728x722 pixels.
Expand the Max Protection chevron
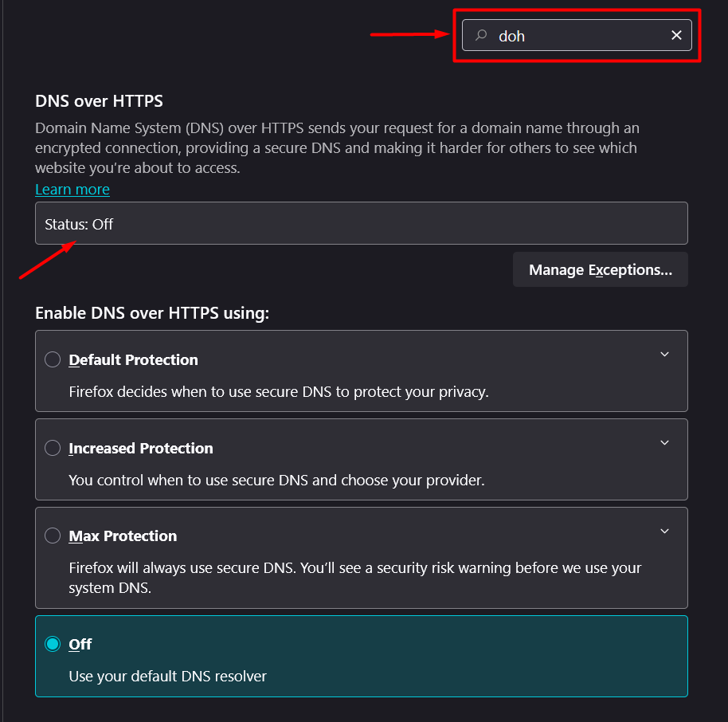pyautogui.click(x=664, y=531)
